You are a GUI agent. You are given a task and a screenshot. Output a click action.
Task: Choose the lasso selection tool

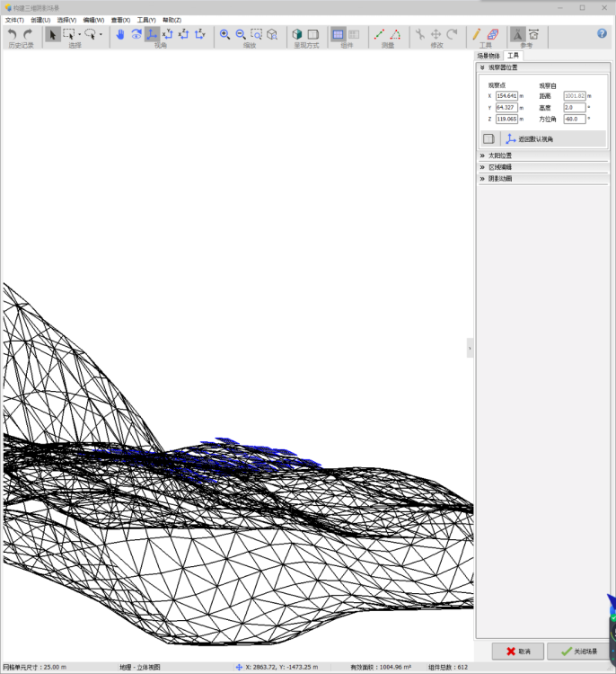click(x=90, y=34)
